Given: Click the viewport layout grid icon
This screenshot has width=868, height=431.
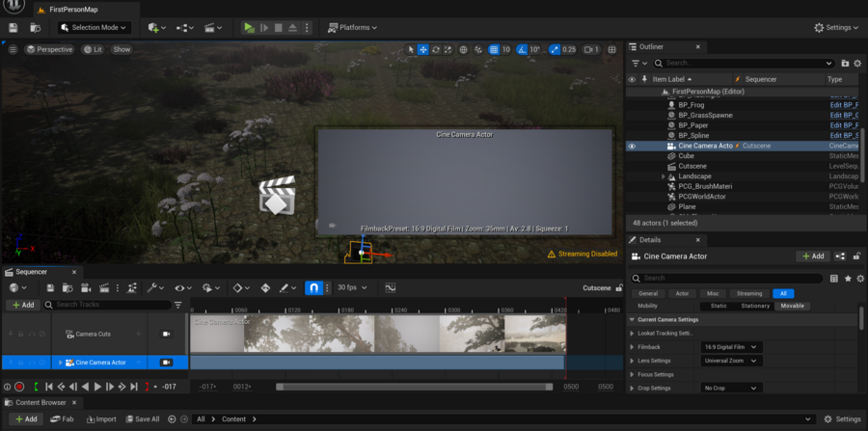Looking at the screenshot, I should (x=611, y=50).
